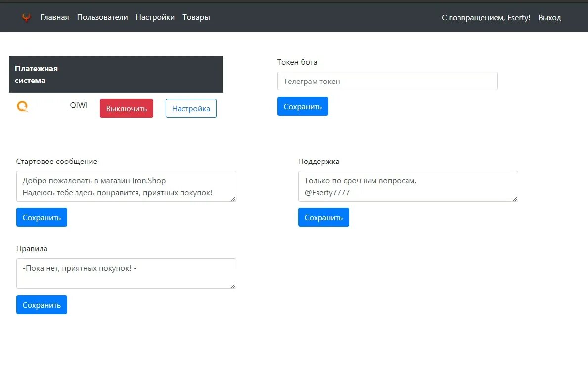Open QIWI Настройка button

pyautogui.click(x=191, y=108)
